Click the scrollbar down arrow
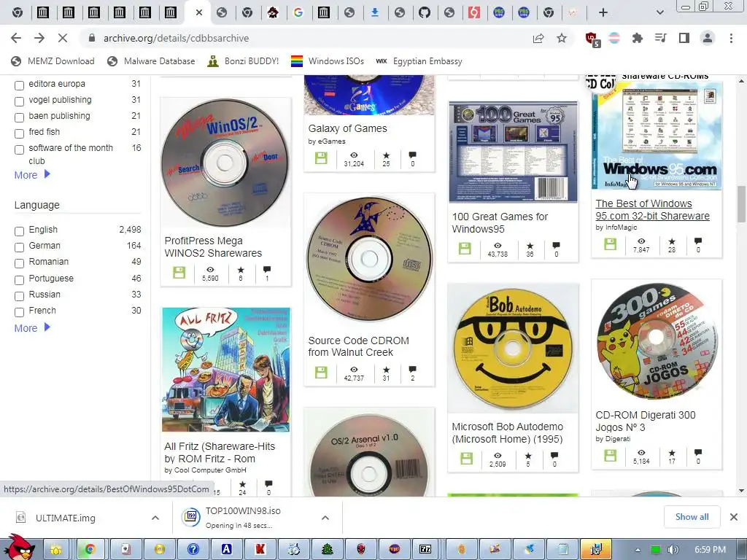Screen dimensions: 747x560 (x=741, y=491)
